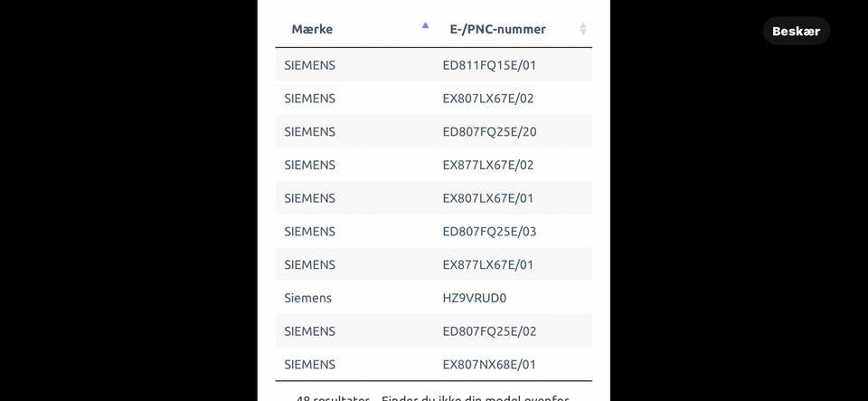Click the E-/PNC-nummer sort arrows icon
Viewport: 868px width, 401px height.
(x=583, y=29)
